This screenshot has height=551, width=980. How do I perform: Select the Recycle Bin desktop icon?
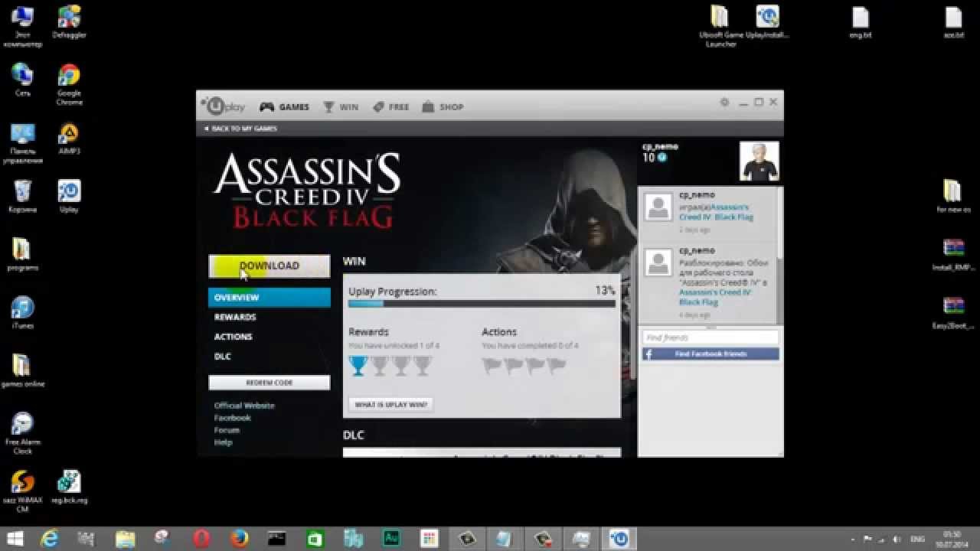(23, 197)
